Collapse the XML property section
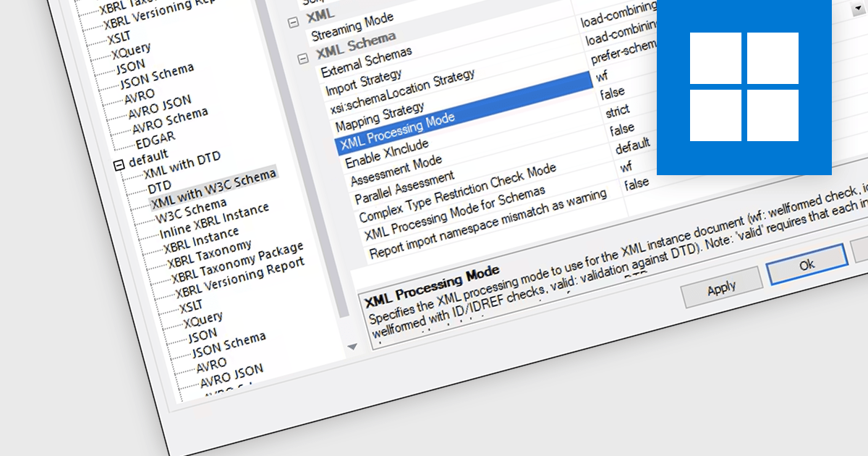This screenshot has height=456, width=868. coord(292,22)
